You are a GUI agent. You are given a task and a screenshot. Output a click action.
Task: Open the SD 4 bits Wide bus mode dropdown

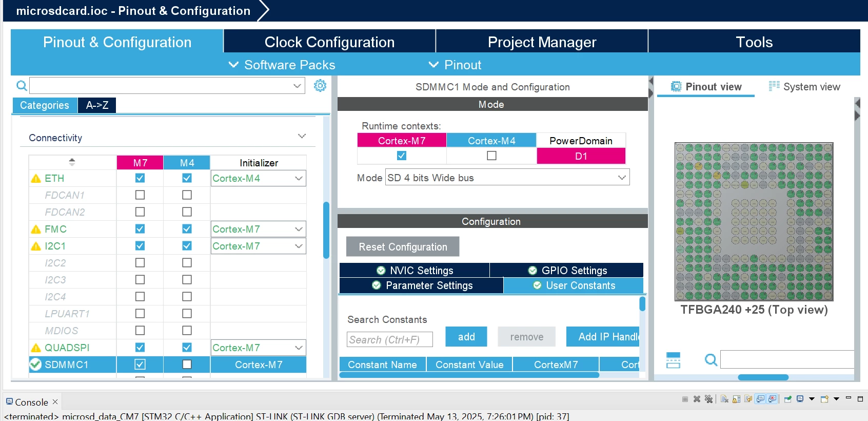507,178
